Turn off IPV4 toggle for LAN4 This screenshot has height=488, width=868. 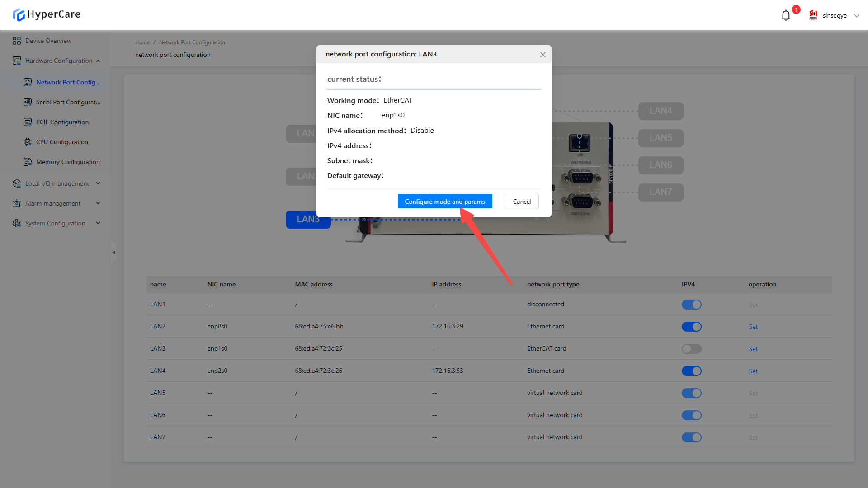point(691,371)
